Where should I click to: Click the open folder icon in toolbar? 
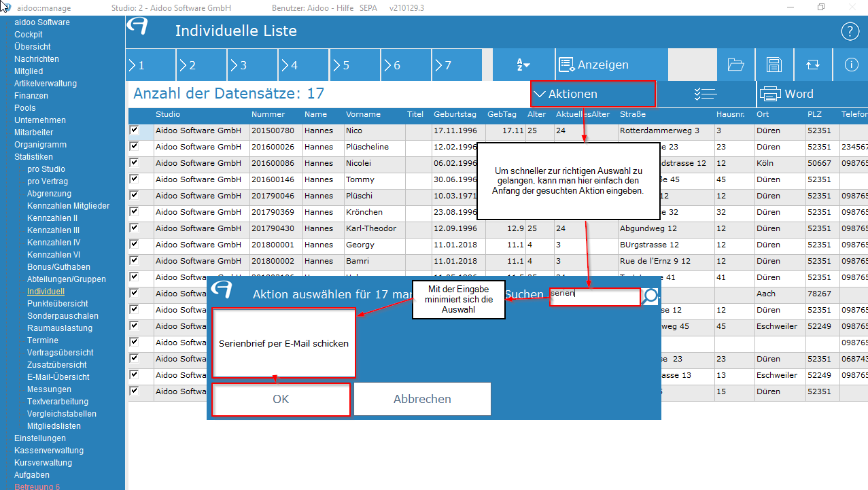pos(735,65)
